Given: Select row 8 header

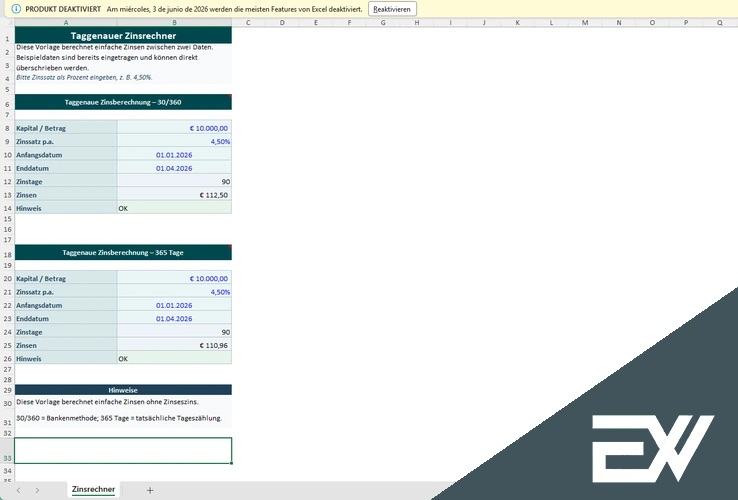Looking at the screenshot, I should point(7,128).
